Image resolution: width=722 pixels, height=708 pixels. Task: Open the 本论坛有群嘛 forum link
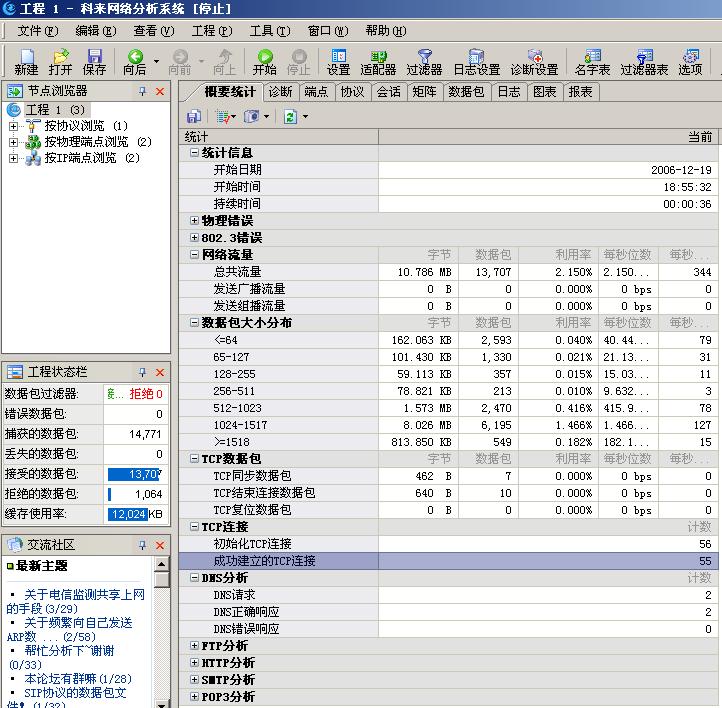[x=76, y=678]
